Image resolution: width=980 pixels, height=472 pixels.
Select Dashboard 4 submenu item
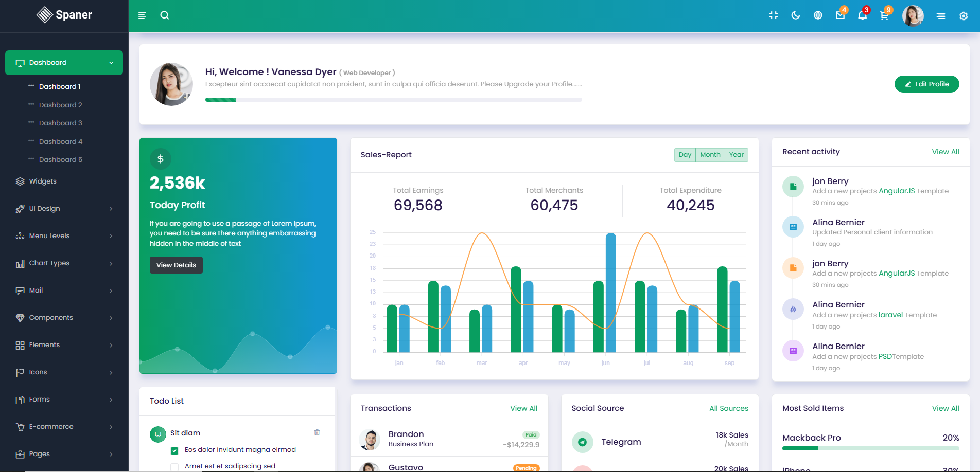tap(61, 141)
